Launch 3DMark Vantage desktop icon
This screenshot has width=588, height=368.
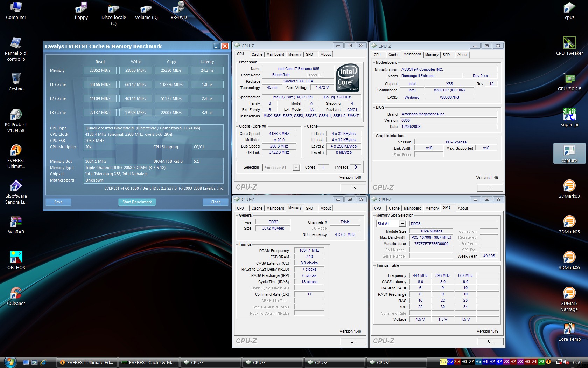click(x=569, y=299)
